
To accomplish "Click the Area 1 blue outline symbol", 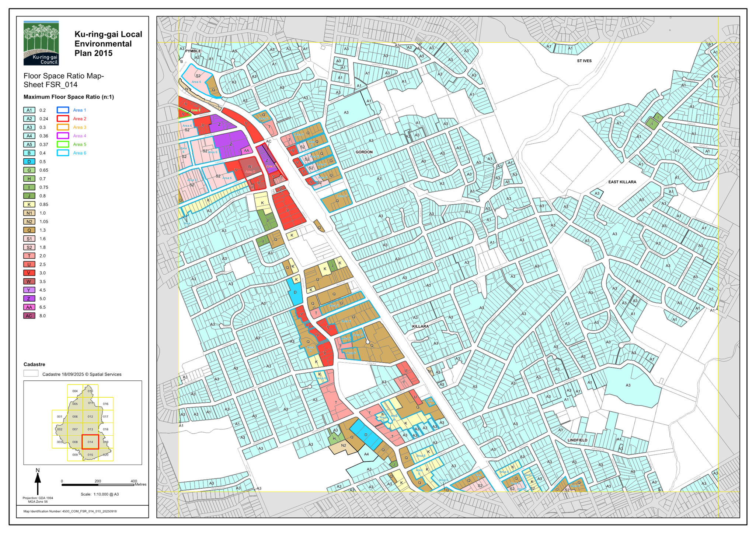I will [63, 110].
